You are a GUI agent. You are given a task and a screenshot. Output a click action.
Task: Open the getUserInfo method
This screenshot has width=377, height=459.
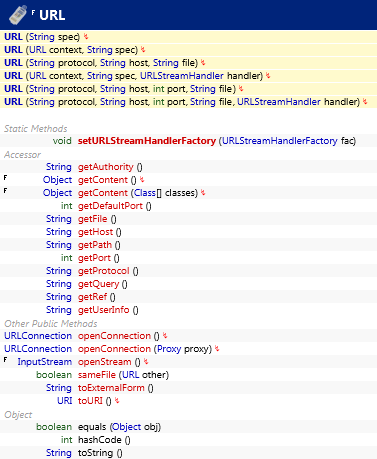103,310
